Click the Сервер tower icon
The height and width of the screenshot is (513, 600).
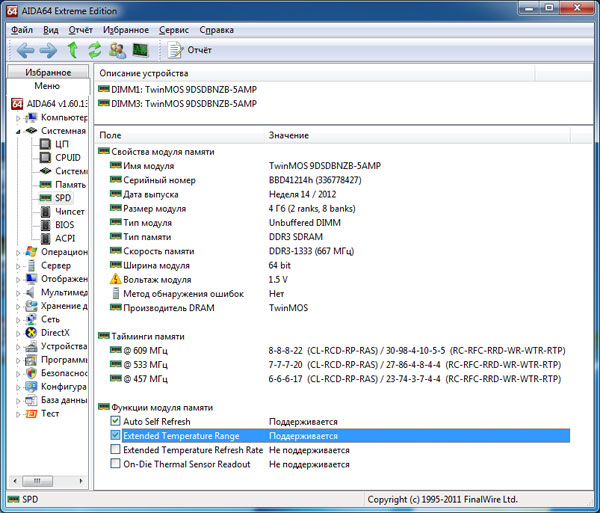pos(31,265)
